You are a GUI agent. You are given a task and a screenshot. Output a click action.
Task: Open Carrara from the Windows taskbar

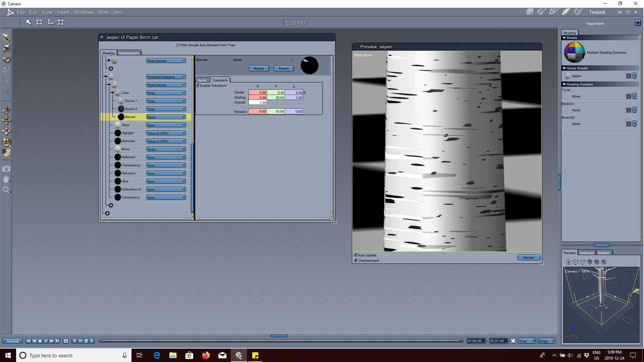[x=239, y=355]
